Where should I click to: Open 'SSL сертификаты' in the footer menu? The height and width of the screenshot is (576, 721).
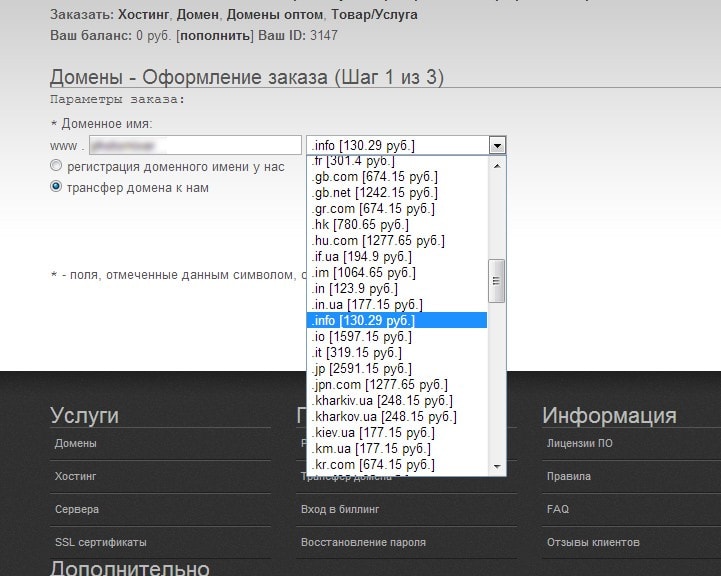coord(101,542)
